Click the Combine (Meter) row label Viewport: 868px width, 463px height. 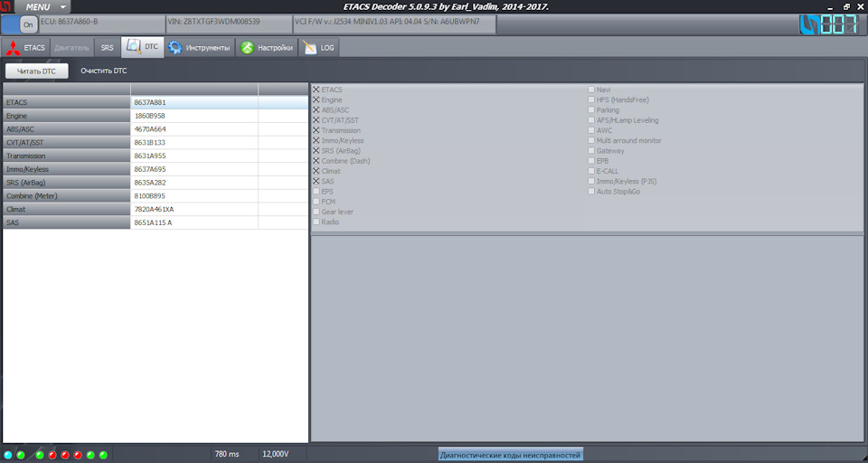point(32,195)
